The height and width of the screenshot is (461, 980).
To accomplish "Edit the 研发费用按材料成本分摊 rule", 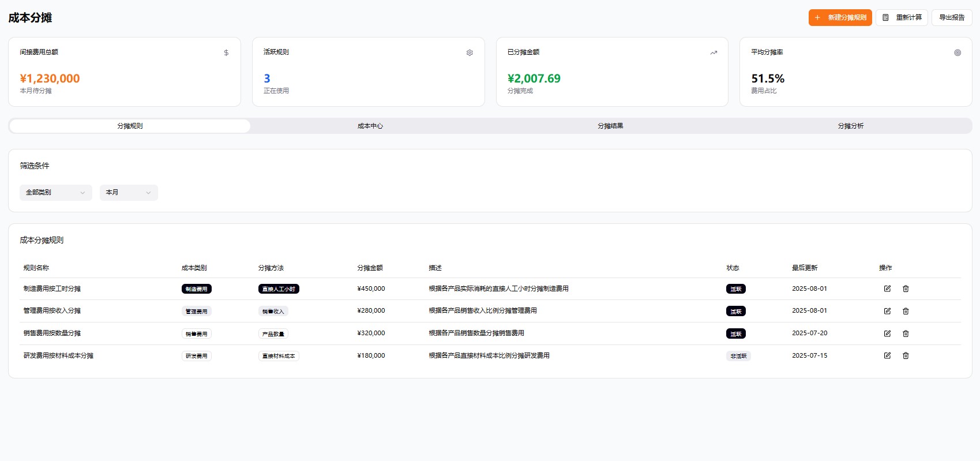I will pyautogui.click(x=887, y=355).
